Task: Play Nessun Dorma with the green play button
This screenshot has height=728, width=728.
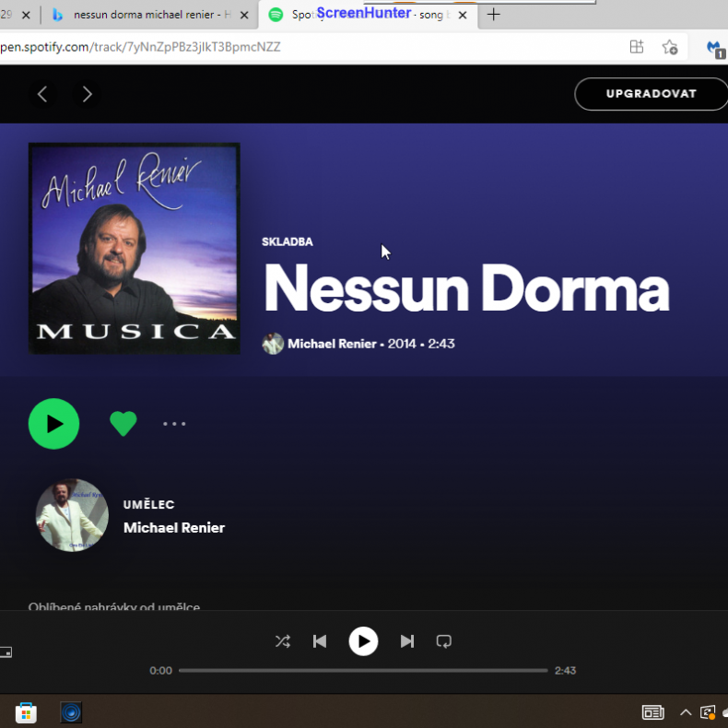Action: (x=53, y=423)
